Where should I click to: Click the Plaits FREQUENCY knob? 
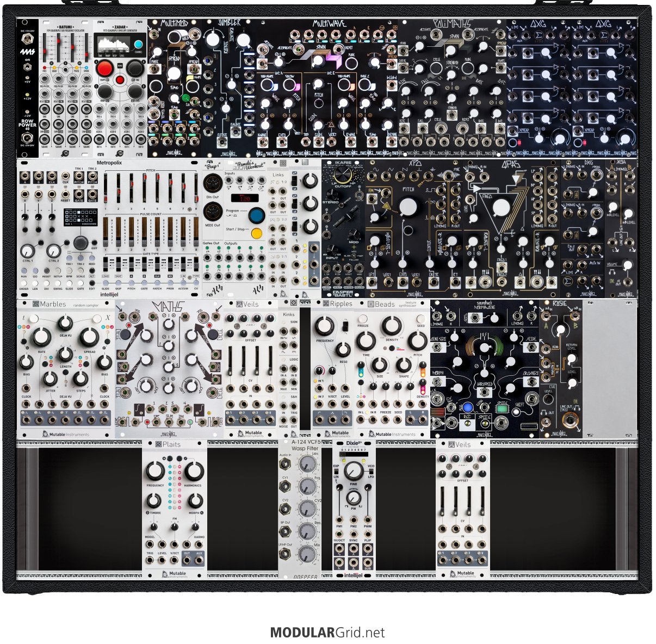pos(155,471)
